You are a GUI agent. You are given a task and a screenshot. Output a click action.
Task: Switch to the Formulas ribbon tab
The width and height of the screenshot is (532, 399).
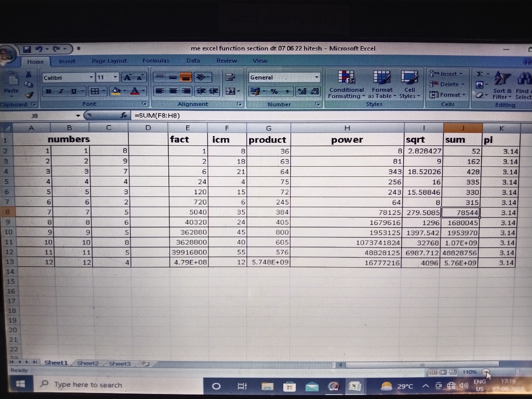point(156,61)
